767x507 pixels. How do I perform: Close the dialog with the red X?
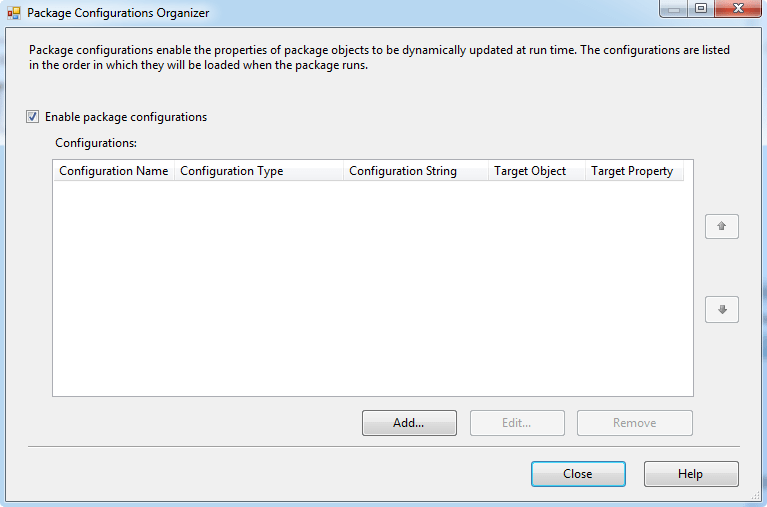click(x=738, y=8)
